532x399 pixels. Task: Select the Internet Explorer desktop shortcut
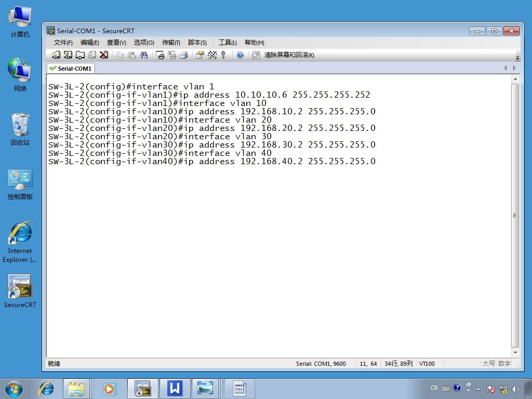tap(20, 242)
